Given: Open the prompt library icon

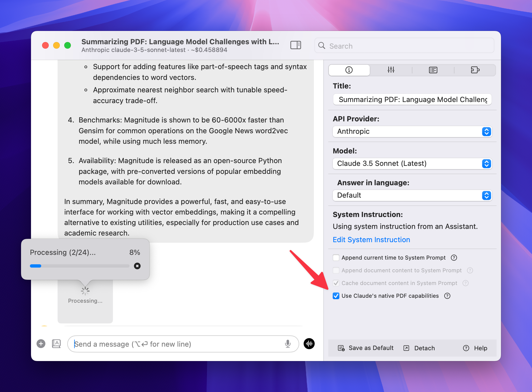Looking at the screenshot, I should coord(56,344).
